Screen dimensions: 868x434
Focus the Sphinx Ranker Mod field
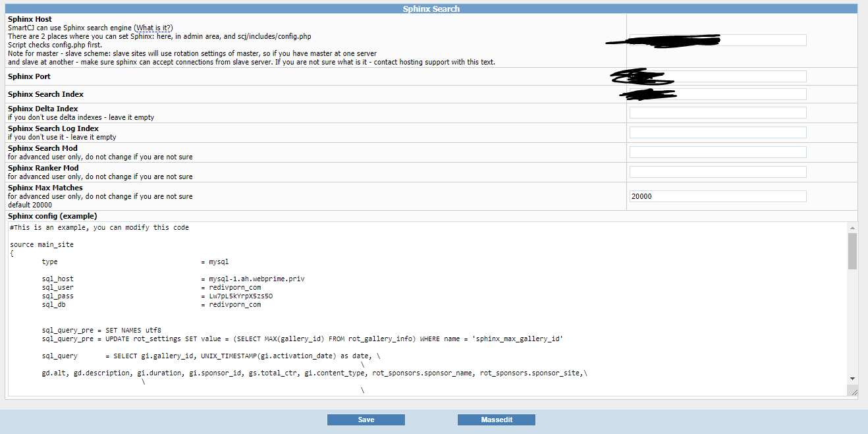tap(718, 172)
